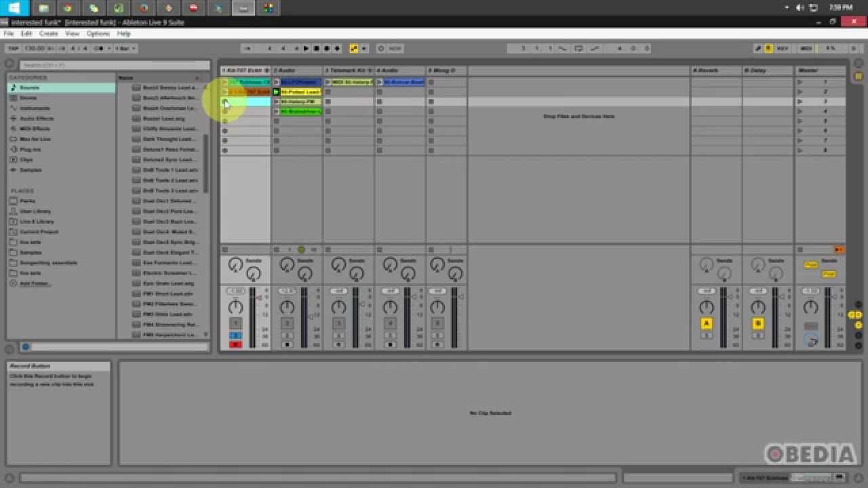Toggle the Computer MIDI Keyboard button

click(768, 48)
